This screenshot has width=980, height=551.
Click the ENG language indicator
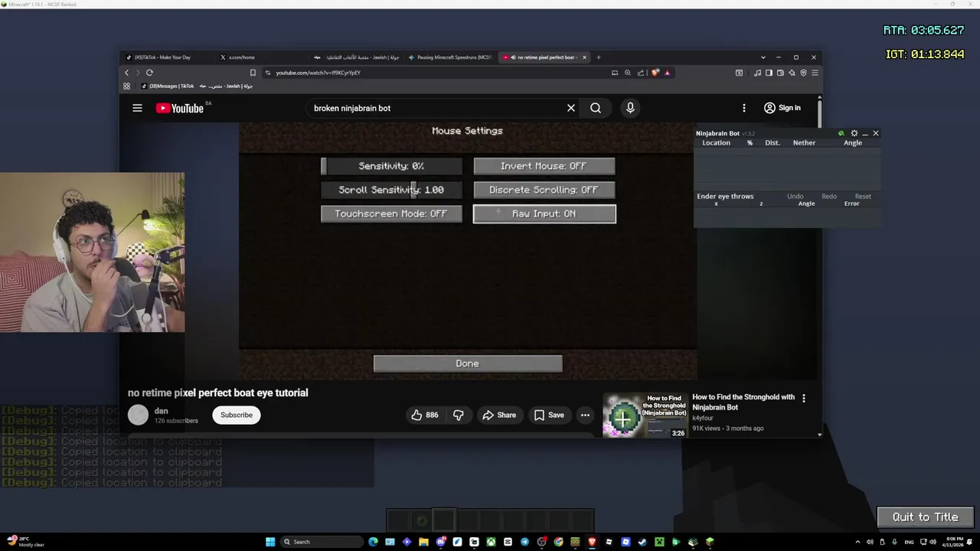click(x=909, y=542)
